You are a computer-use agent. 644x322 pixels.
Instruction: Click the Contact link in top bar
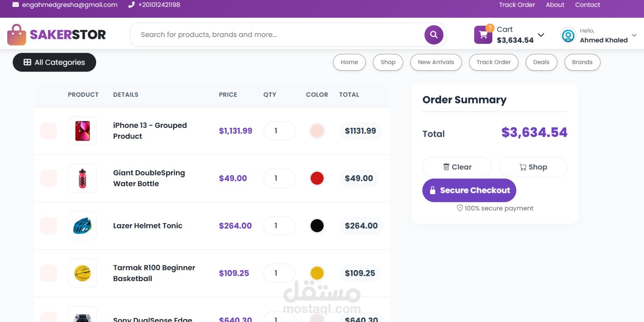tap(588, 5)
